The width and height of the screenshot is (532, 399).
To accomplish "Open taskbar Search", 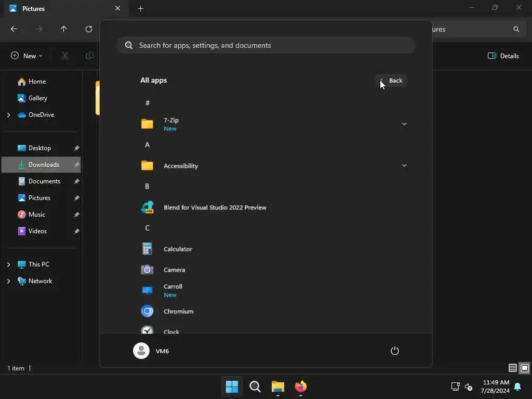I will pos(255,387).
